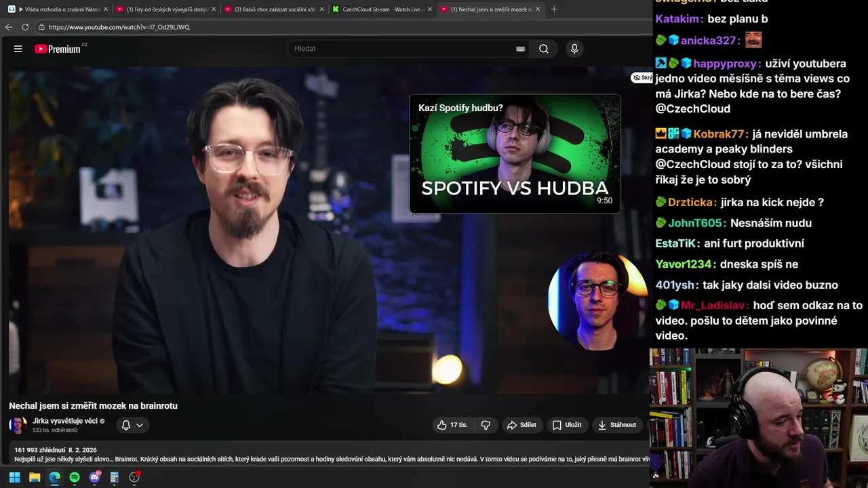Image resolution: width=868 pixels, height=488 pixels.
Task: Close the 'Babiš chce zakázat' tab
Action: pyautogui.click(x=321, y=9)
